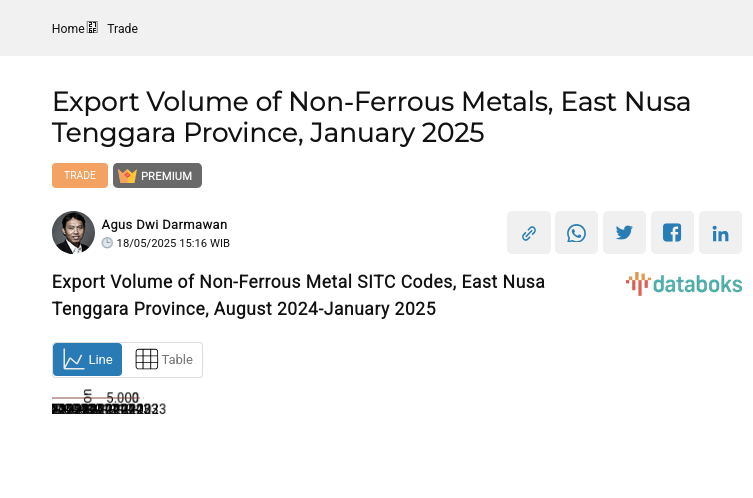Click the chart subtitle mentioning SITC Codes
The height and width of the screenshot is (498, 753).
pos(299,295)
